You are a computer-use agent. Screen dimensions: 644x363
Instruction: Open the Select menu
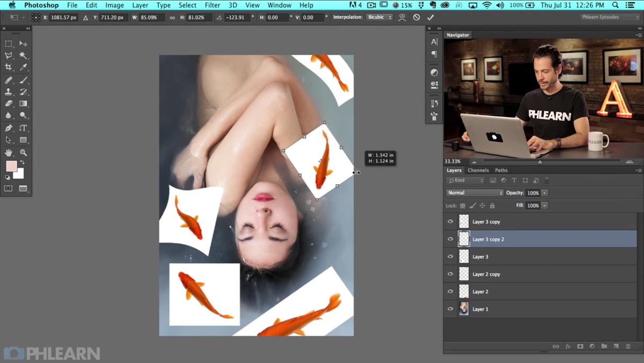[187, 5]
